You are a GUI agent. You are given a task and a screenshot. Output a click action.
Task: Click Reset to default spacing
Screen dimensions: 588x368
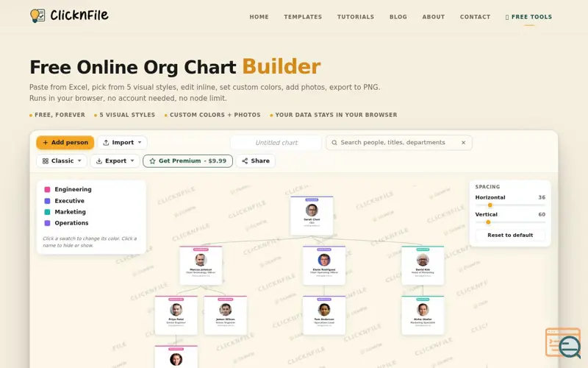point(510,235)
